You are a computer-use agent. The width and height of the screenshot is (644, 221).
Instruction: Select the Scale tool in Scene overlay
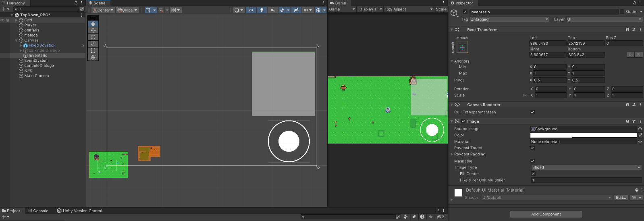93,44
